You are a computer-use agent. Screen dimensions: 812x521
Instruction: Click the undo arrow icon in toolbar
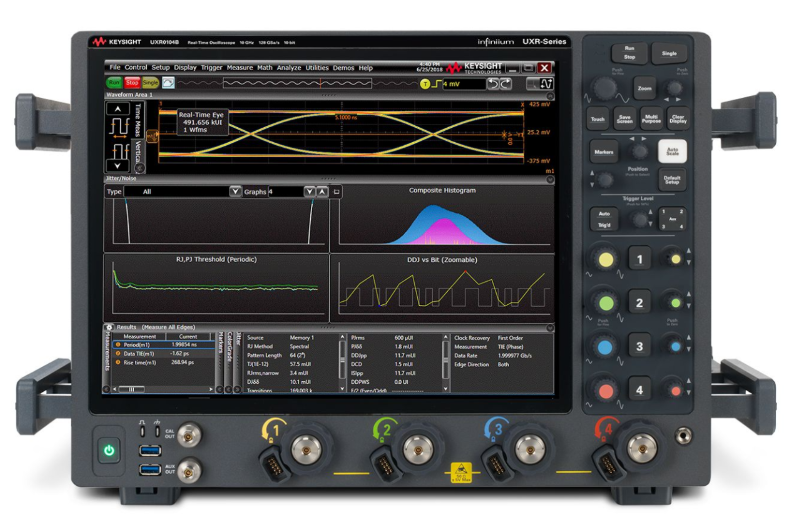tap(493, 84)
